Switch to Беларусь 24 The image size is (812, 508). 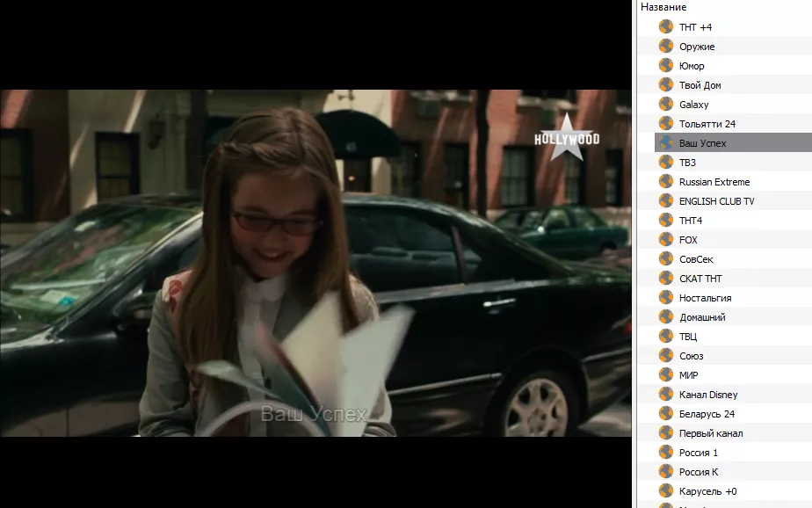(707, 414)
